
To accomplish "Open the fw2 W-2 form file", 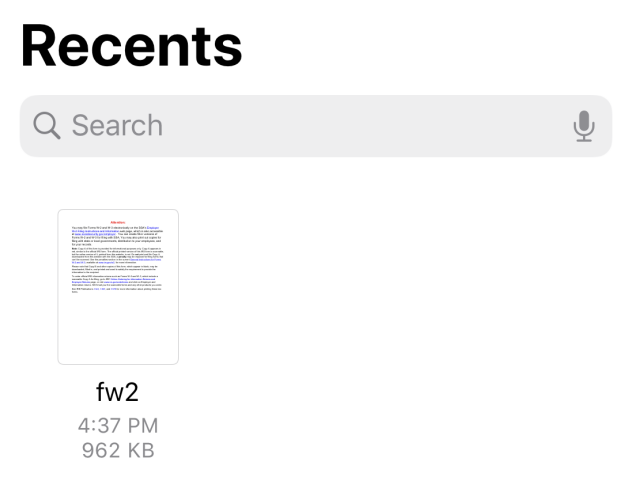I will coord(118,287).
